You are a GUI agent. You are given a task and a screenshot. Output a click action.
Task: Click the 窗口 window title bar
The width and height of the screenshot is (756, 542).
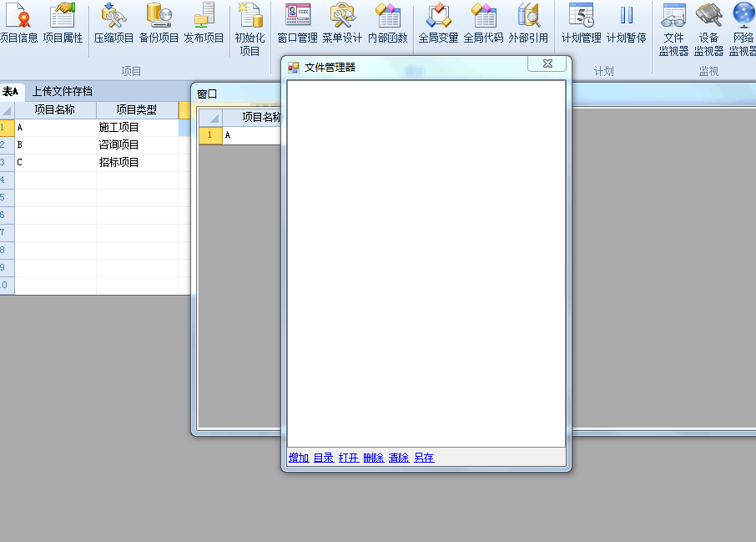[236, 94]
